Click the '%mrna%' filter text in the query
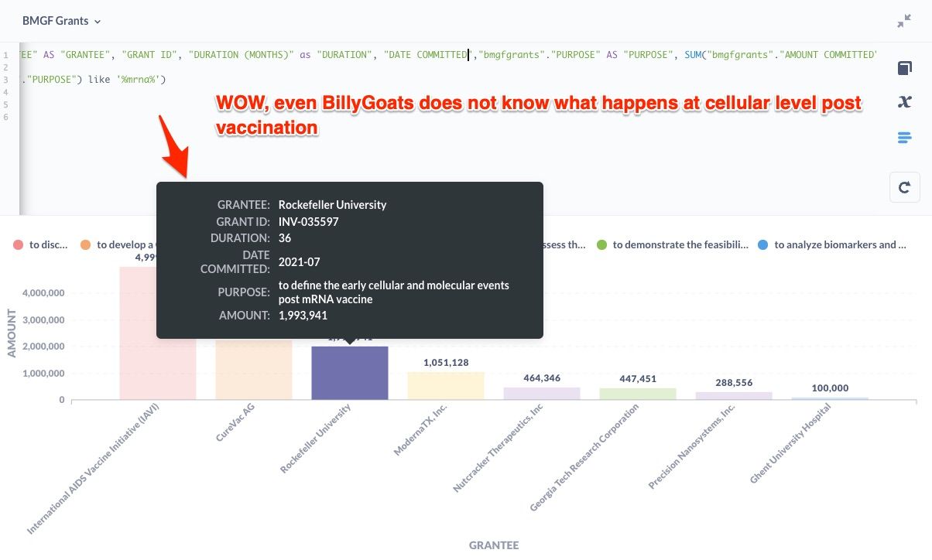932x560 pixels. (136, 80)
